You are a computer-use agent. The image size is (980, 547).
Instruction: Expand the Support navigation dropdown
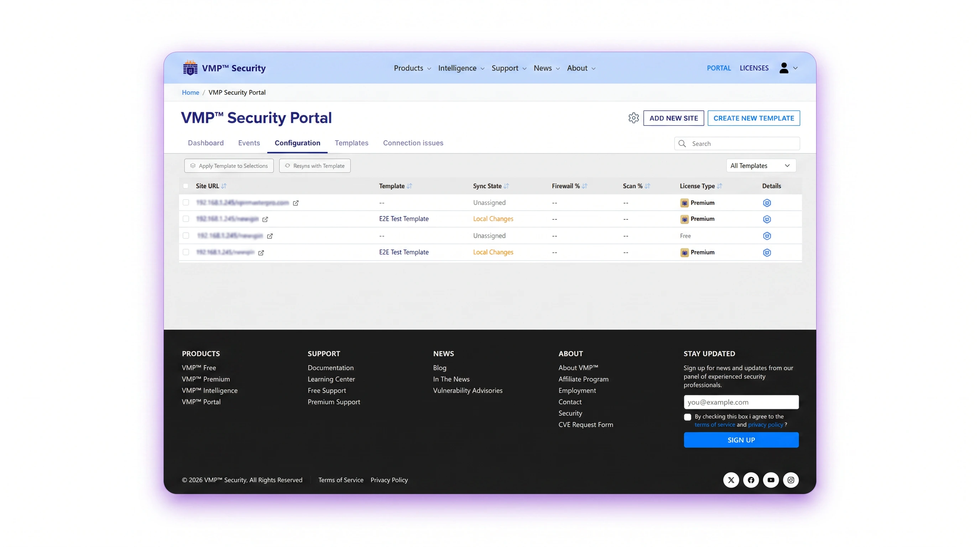(509, 68)
